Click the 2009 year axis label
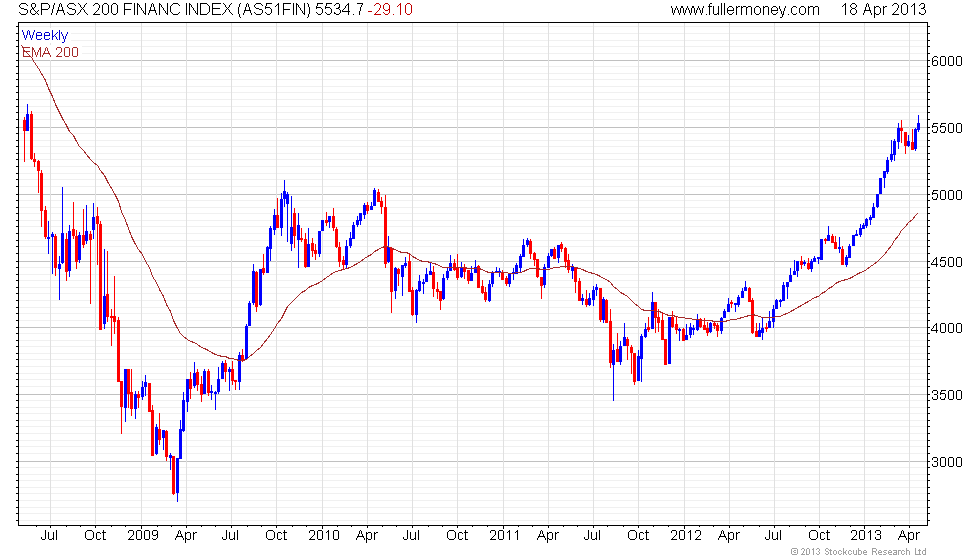Image resolution: width=980 pixels, height=560 pixels. [x=143, y=536]
